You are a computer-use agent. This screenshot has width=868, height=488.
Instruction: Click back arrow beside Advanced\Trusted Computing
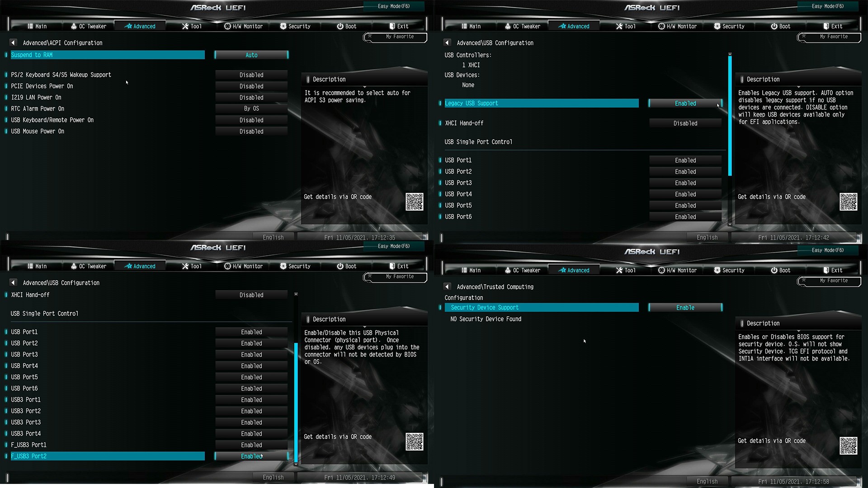[x=447, y=286]
